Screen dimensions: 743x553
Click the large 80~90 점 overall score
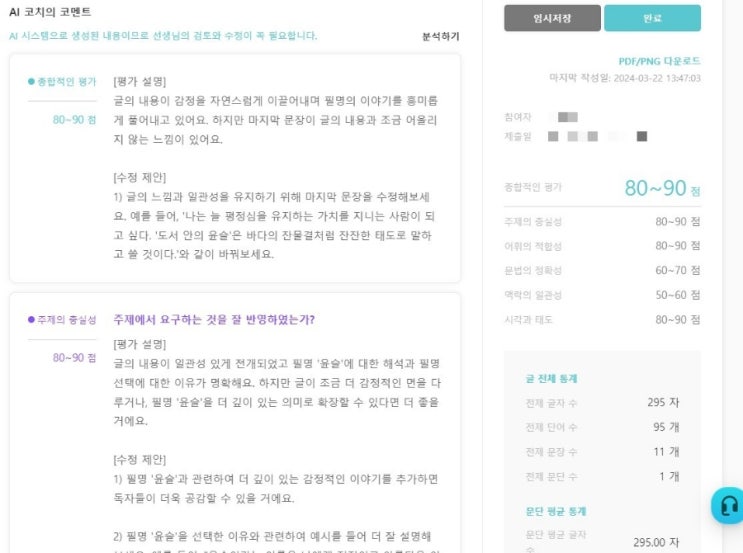pyautogui.click(x=662, y=188)
